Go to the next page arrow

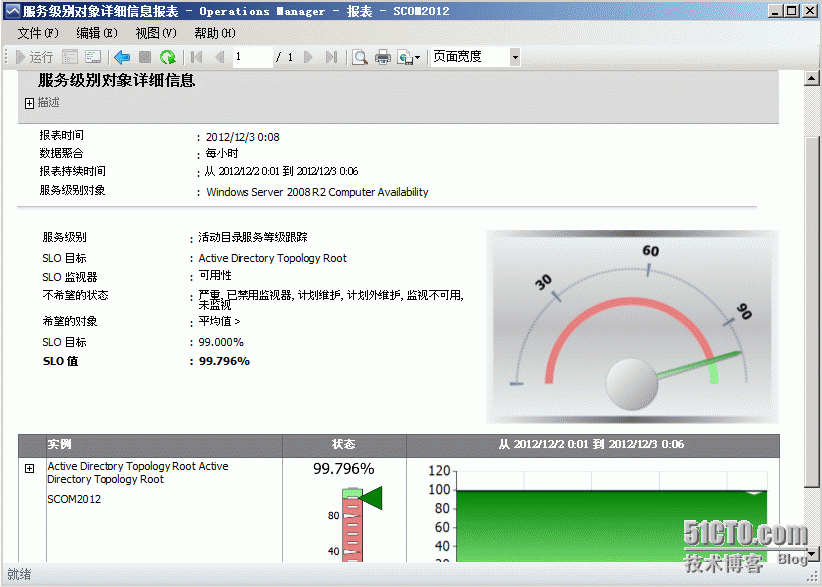(308, 57)
